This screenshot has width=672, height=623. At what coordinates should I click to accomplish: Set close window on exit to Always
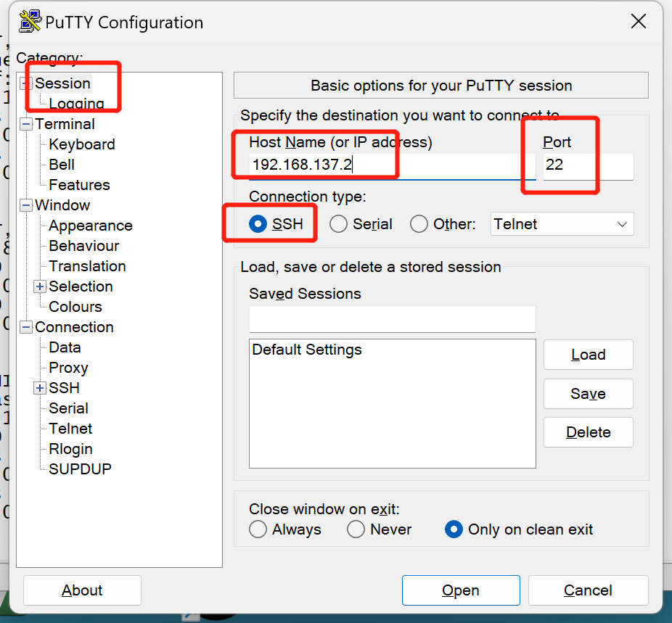click(258, 529)
